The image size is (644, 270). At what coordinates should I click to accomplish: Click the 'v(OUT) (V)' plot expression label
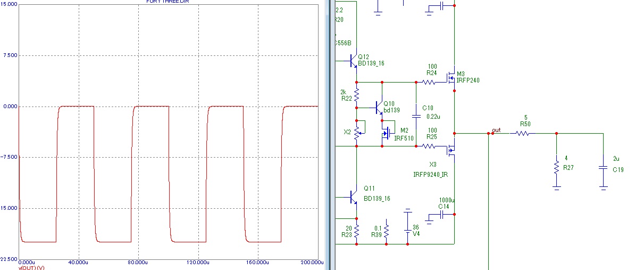coord(32,268)
